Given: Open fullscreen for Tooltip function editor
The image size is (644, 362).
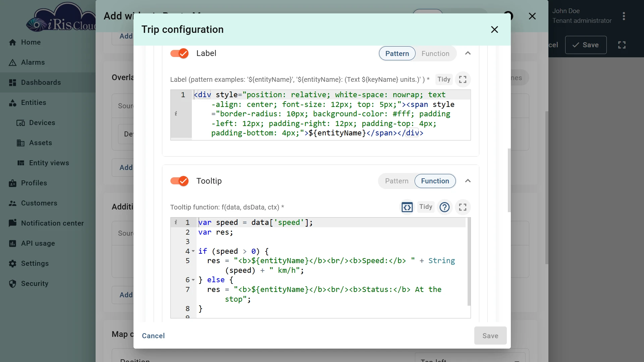Looking at the screenshot, I should click(x=463, y=207).
